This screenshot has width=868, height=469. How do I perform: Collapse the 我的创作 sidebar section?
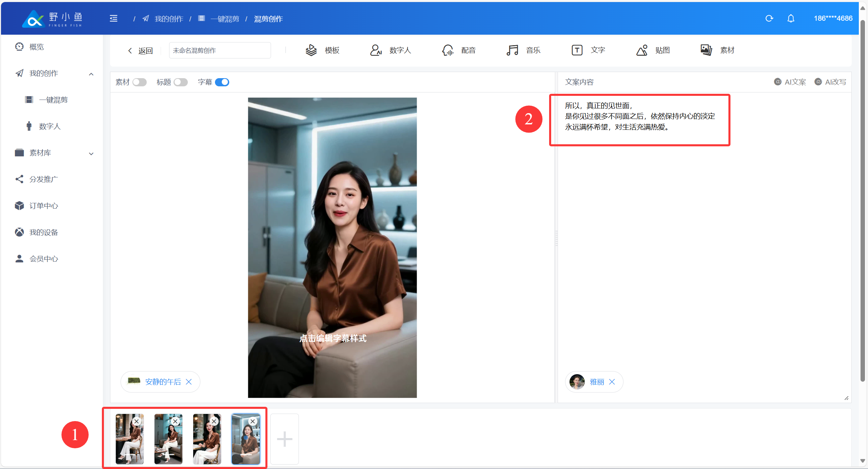click(91, 74)
